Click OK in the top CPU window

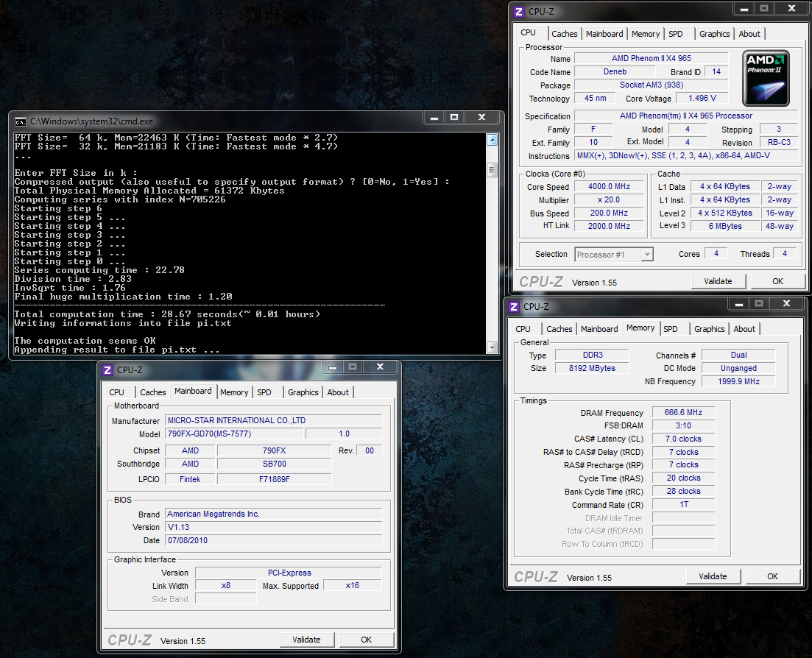pos(778,281)
